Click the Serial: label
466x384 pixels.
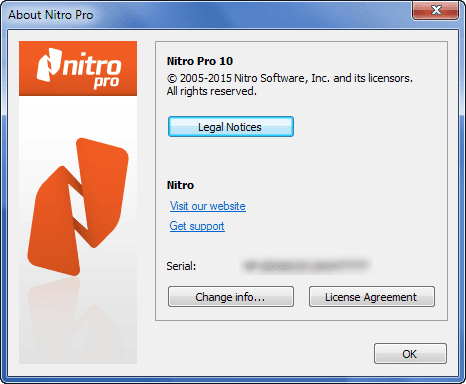tap(181, 266)
